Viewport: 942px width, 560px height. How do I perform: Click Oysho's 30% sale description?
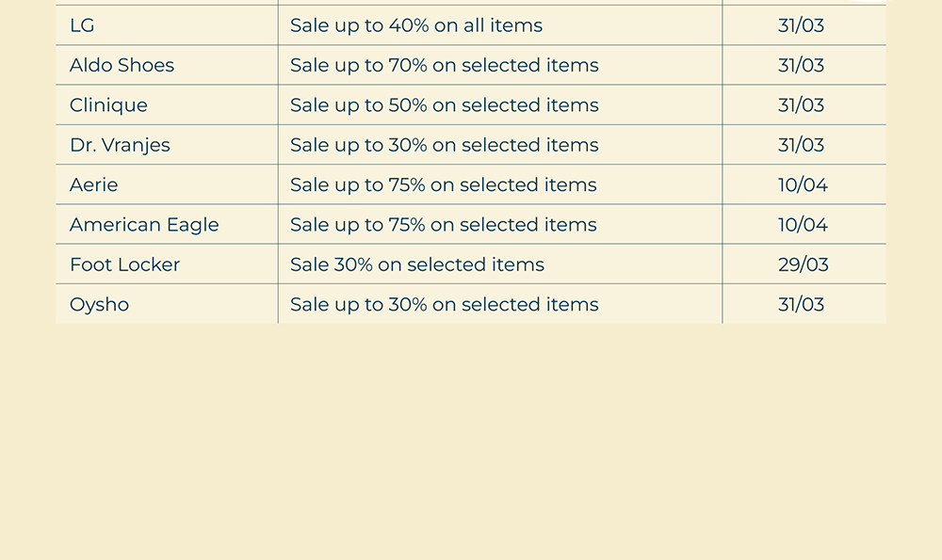pyautogui.click(x=444, y=304)
